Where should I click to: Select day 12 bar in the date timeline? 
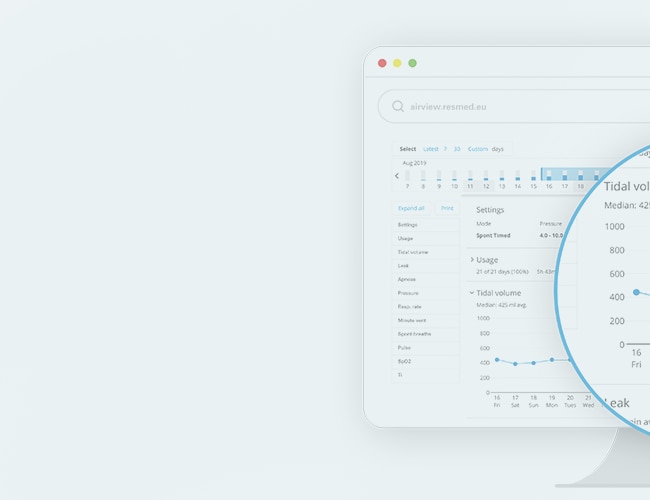486,175
